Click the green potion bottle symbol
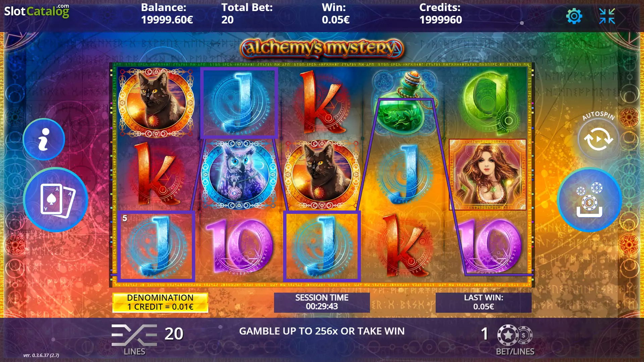The height and width of the screenshot is (362, 644). (x=405, y=103)
